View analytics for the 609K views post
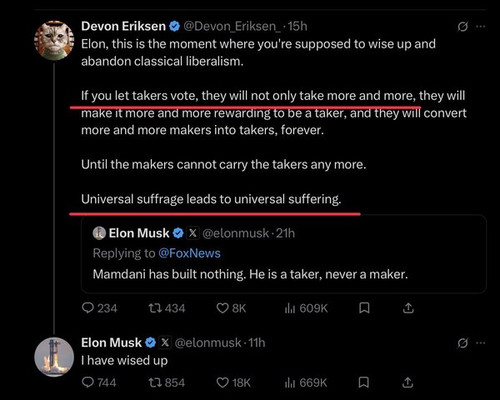 306,308
